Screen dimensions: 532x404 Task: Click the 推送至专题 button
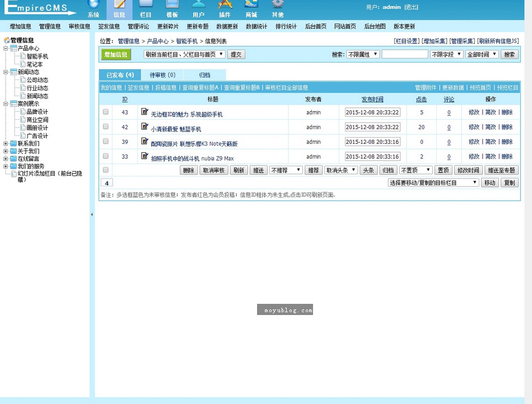pyautogui.click(x=501, y=170)
